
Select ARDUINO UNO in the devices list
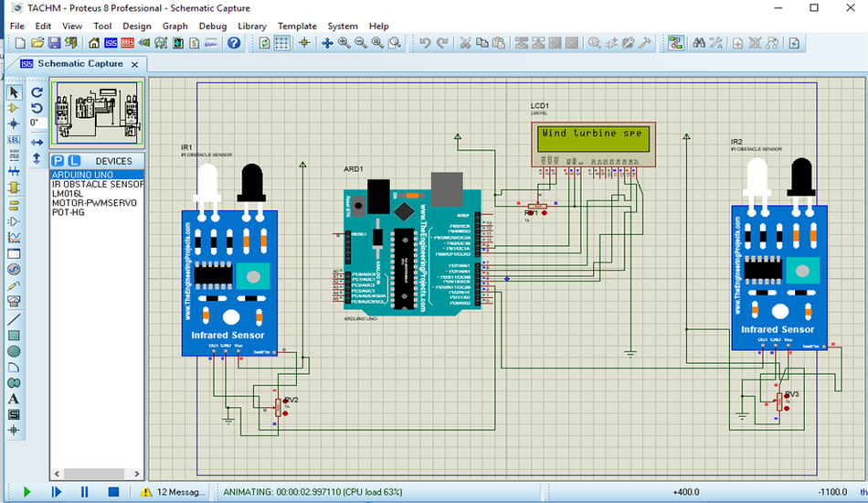98,175
